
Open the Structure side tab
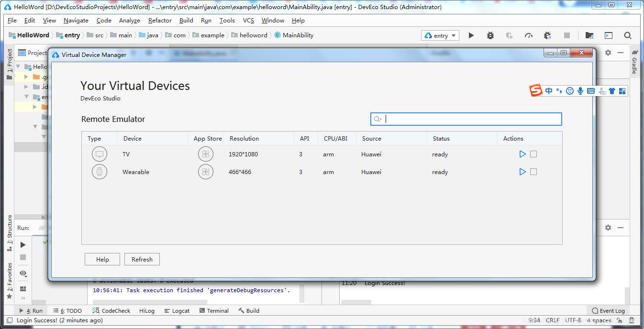click(10, 233)
